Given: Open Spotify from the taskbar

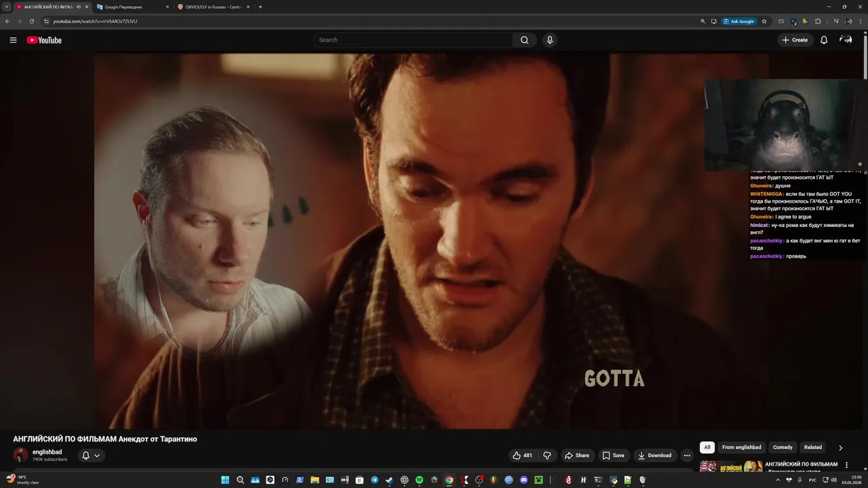Looking at the screenshot, I should (419, 480).
